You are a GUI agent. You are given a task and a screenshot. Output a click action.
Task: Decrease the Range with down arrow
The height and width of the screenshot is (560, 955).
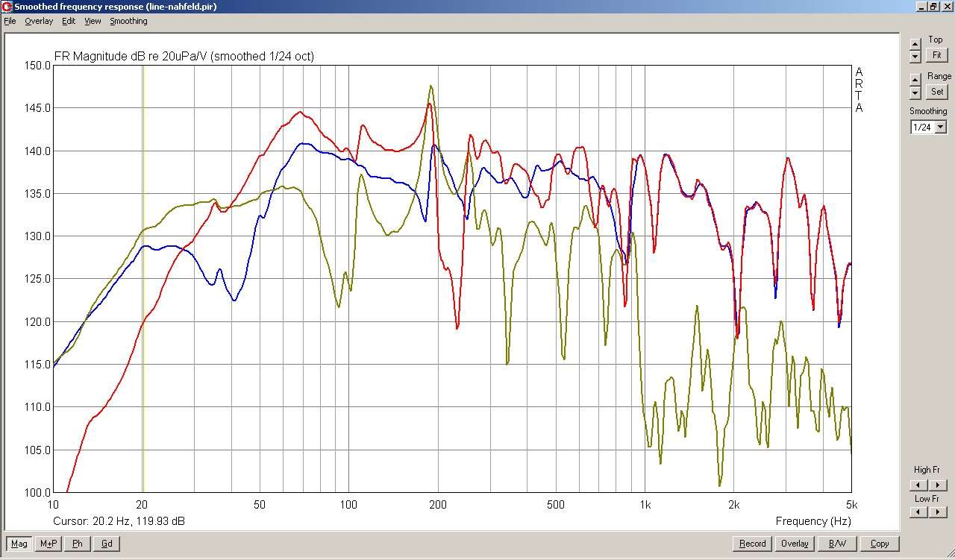click(x=915, y=92)
